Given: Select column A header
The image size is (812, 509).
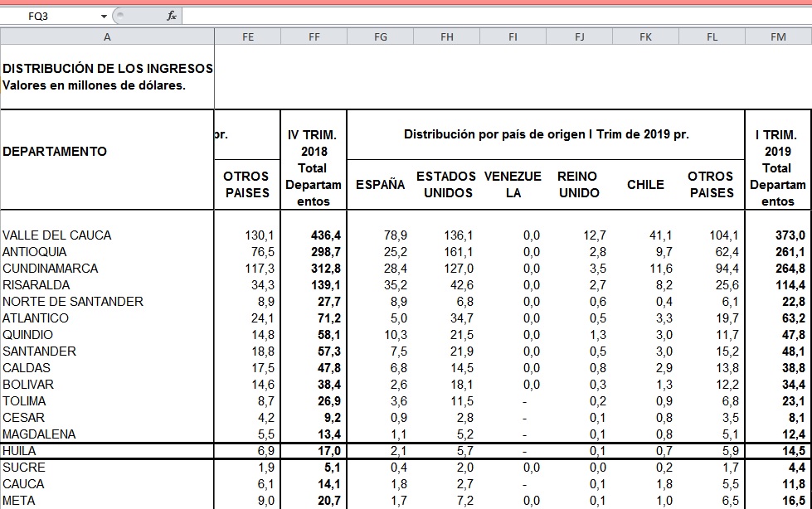Looking at the screenshot, I should [x=107, y=36].
